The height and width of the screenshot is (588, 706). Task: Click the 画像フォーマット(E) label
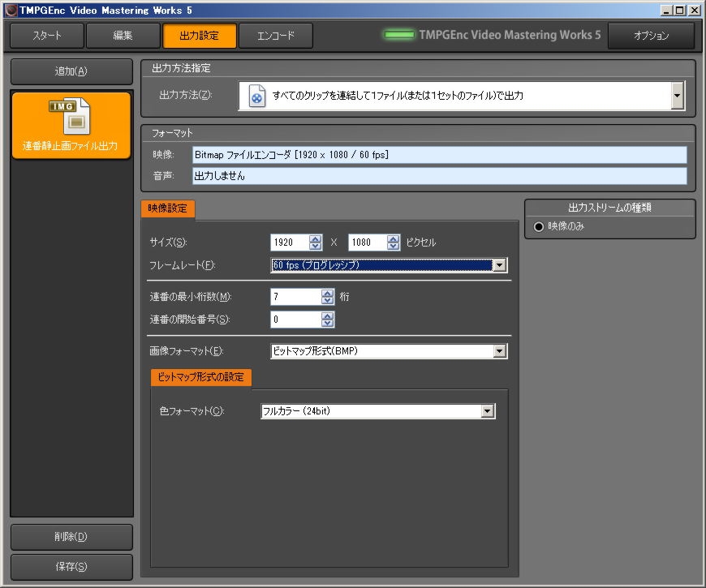[187, 351]
